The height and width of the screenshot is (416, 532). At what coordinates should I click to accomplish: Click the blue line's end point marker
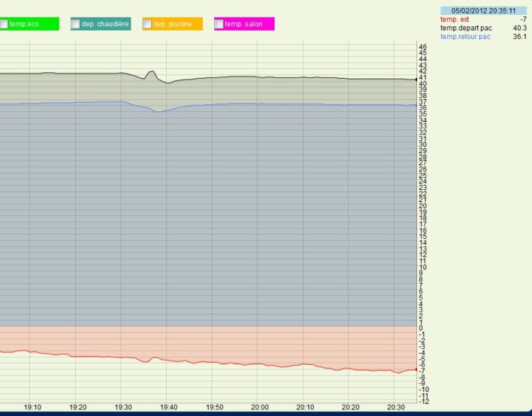[416, 106]
